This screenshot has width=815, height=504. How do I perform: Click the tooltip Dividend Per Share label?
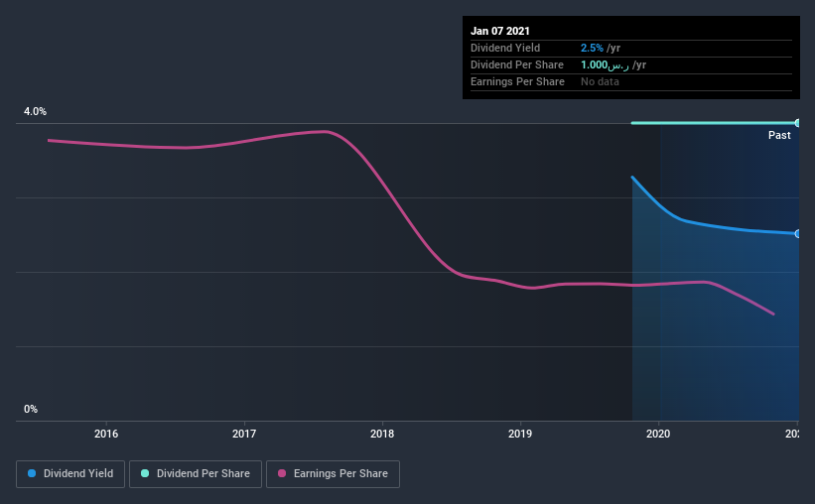516,64
